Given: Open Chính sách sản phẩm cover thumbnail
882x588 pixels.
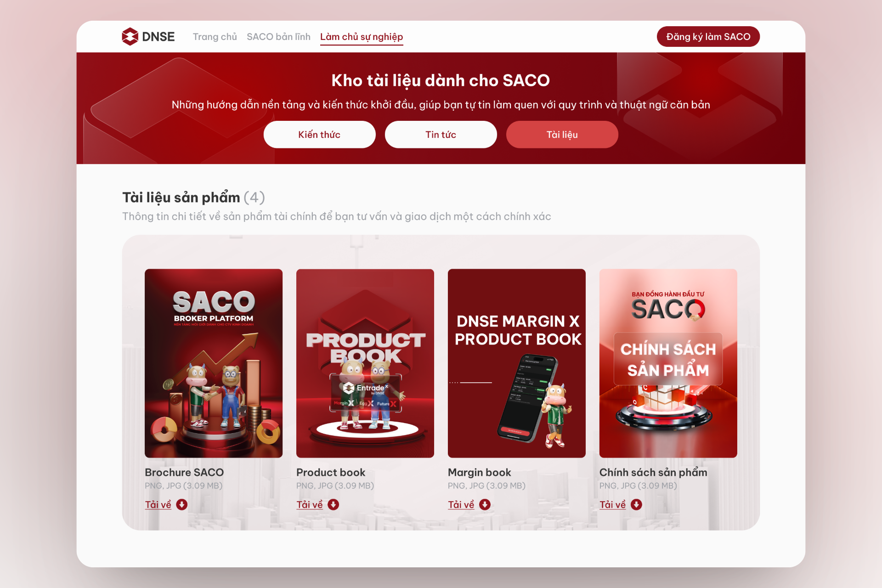Looking at the screenshot, I should coord(668,363).
